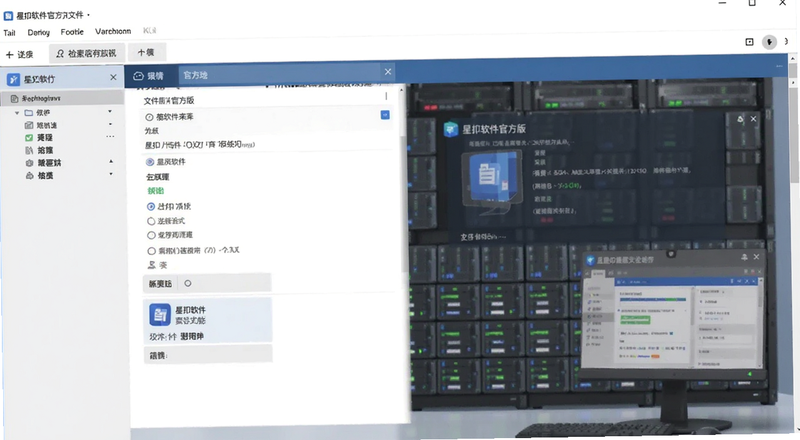The image size is (800, 440).
Task: Toggle the small circle in the grey bar
Action: [188, 283]
